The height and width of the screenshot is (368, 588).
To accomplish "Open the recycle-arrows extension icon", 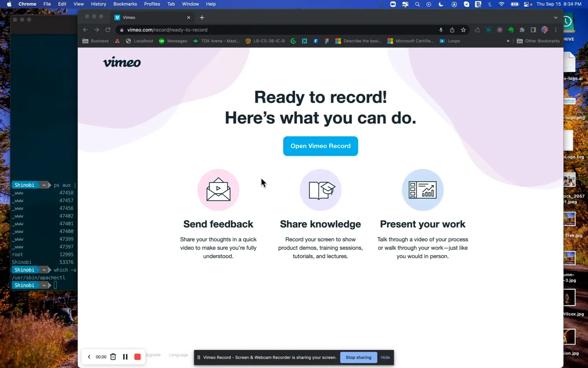I will [x=477, y=30].
